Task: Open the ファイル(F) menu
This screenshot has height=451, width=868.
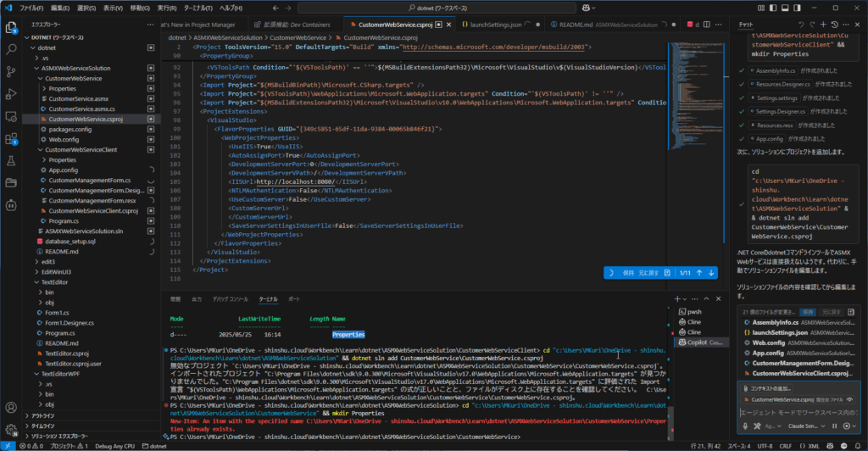Action: pyautogui.click(x=31, y=8)
